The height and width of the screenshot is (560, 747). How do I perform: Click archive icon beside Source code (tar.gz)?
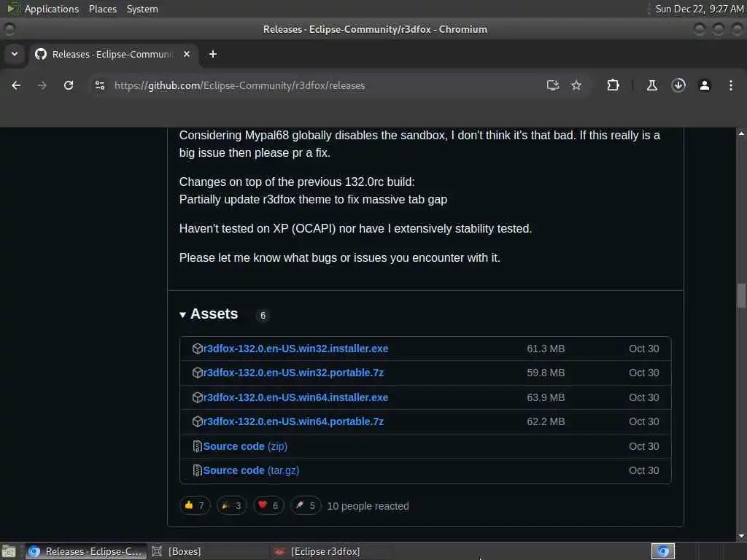pos(197,470)
